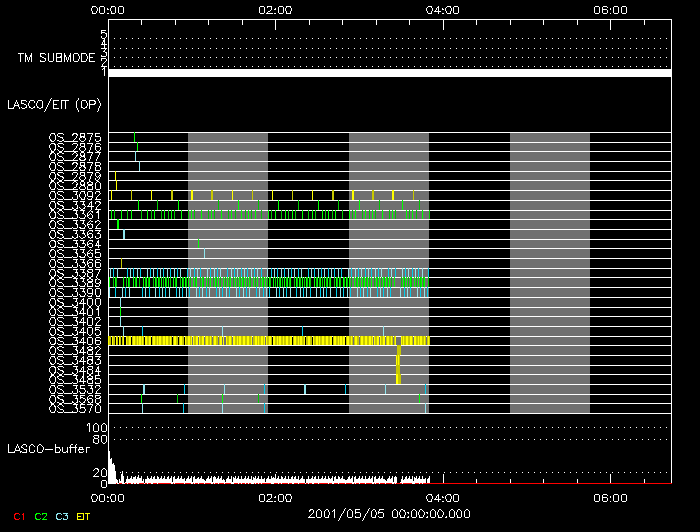Click the dense green band in OS_3389 row
700x532 pixels.
click(x=269, y=283)
